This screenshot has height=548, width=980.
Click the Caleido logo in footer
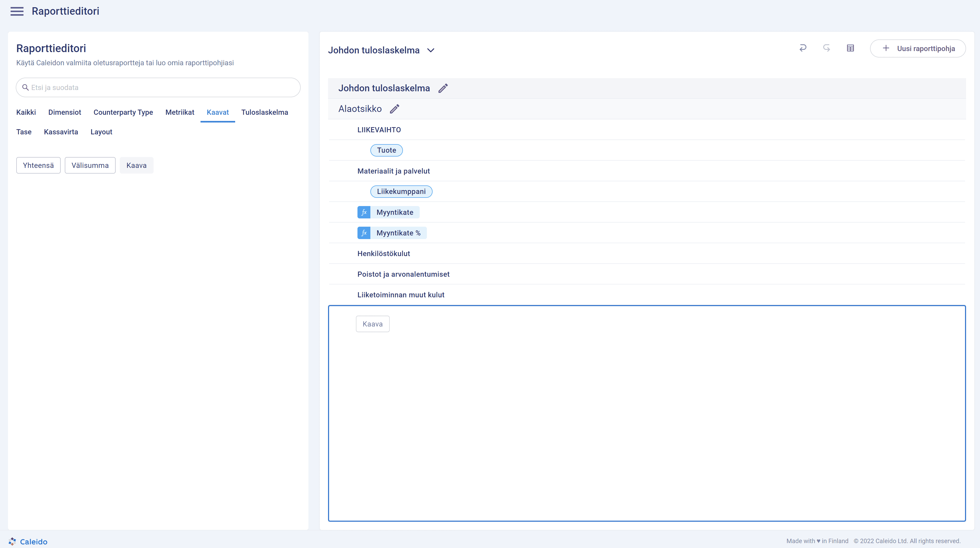[x=12, y=541]
